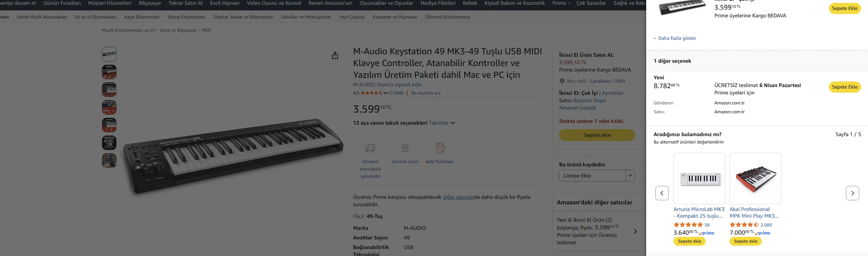Click the delivery location pin icon
868x256 pixels.
click(562, 81)
